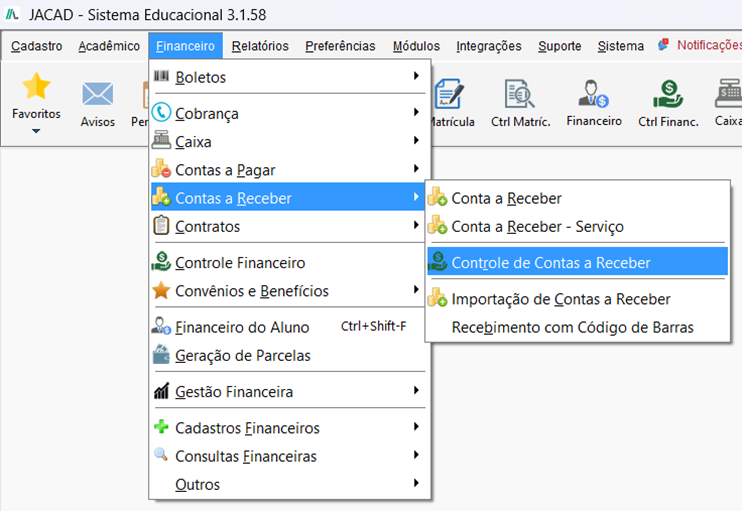Open the Sistema menu
The width and height of the screenshot is (742, 511).
click(x=620, y=46)
